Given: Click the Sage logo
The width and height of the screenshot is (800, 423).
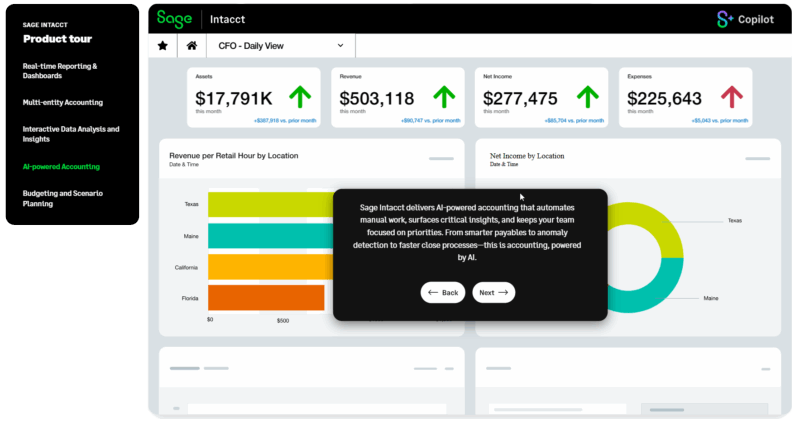Looking at the screenshot, I should pos(174,19).
